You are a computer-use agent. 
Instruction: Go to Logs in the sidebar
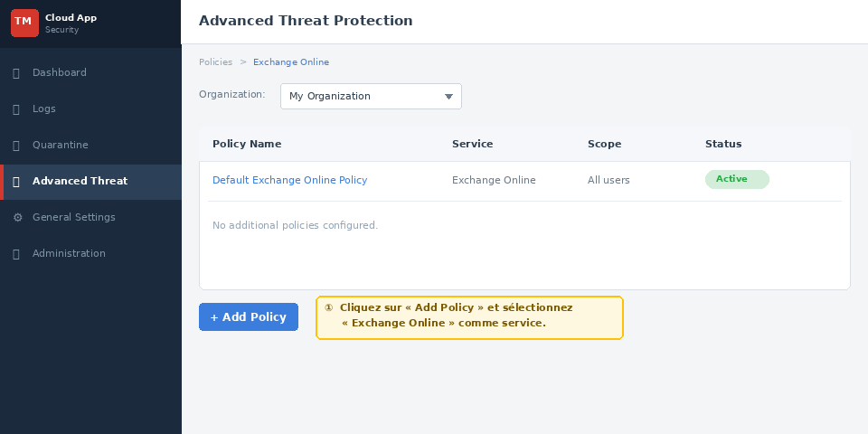pyautogui.click(x=90, y=108)
